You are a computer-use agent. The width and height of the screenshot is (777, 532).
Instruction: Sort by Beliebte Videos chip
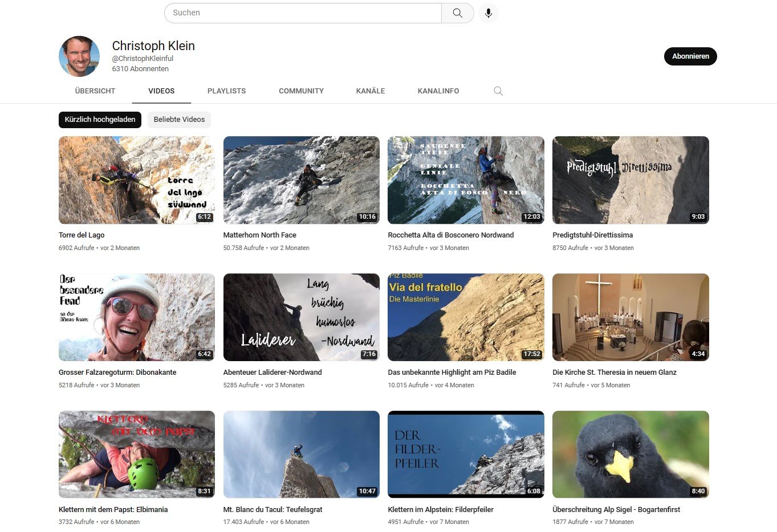(179, 120)
